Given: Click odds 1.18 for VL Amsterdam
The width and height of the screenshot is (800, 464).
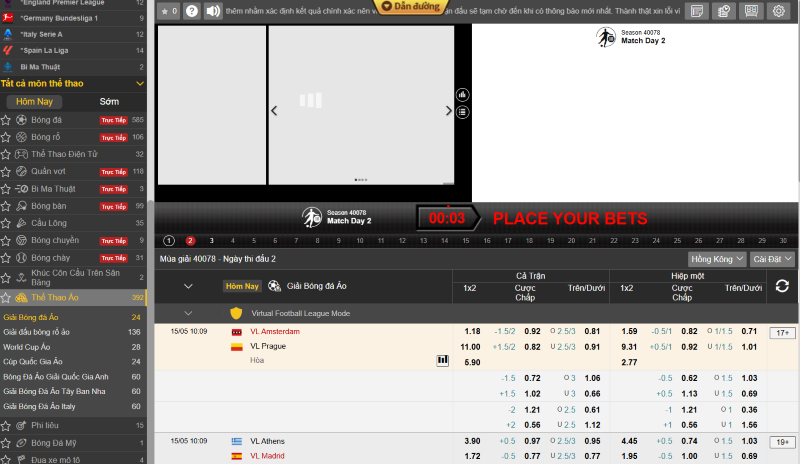Looking at the screenshot, I should coord(472,331).
